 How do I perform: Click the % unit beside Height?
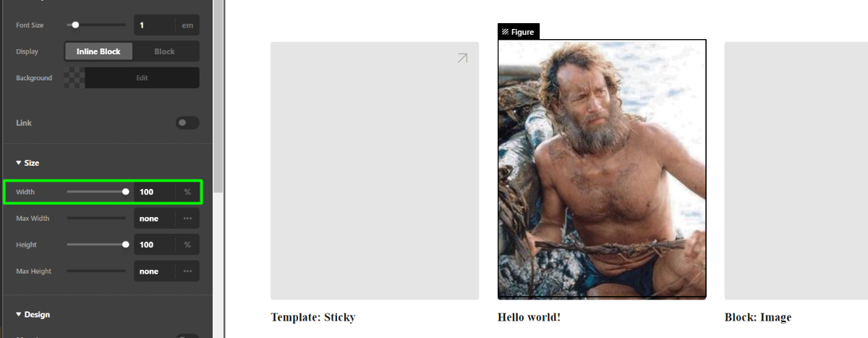[x=187, y=245]
